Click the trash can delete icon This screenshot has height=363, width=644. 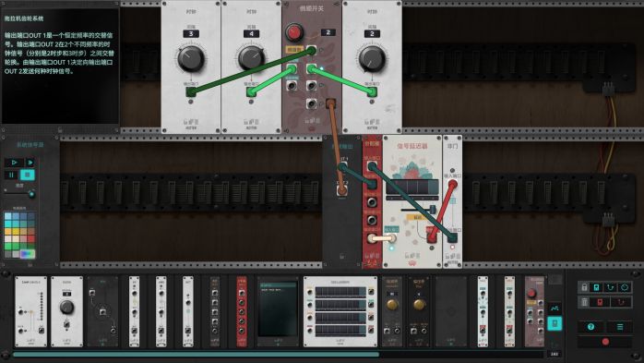coord(584,303)
